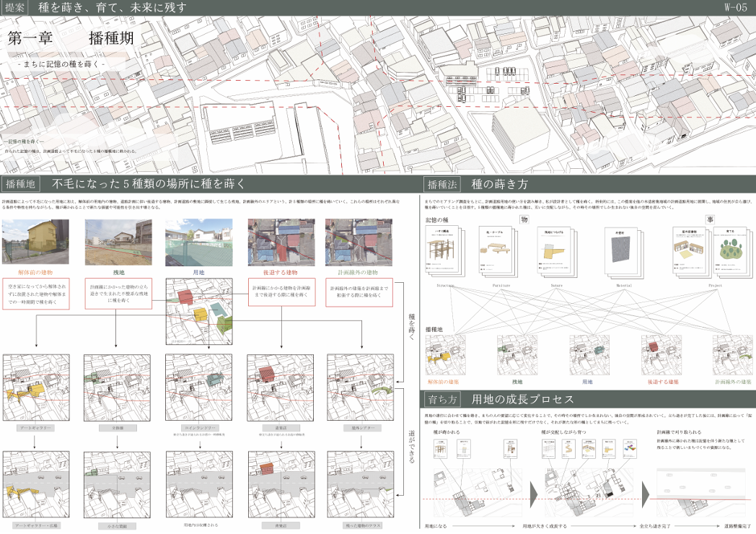The image size is (756, 534).
Task: Click the first dark triangle arrow in growth process
Action: [534, 491]
